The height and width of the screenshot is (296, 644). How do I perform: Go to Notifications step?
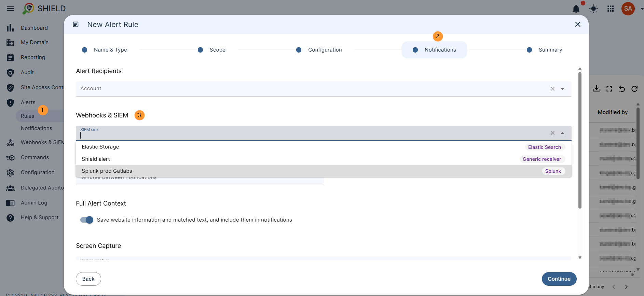coord(434,50)
